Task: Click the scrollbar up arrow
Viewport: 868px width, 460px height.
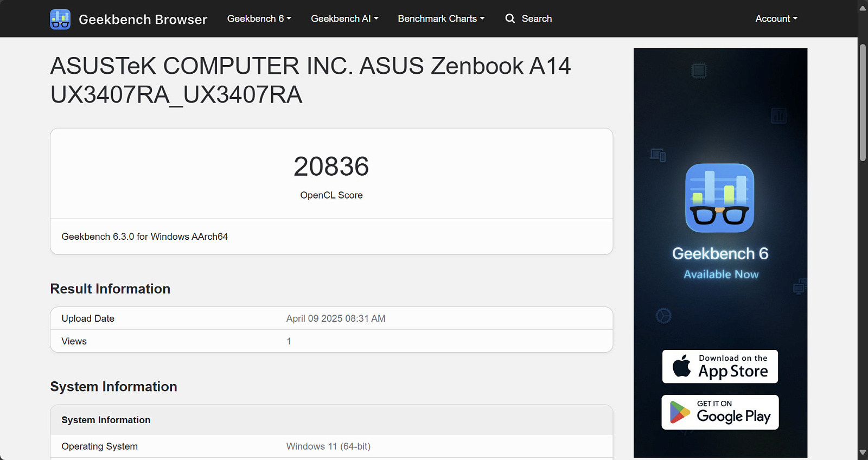Action: coord(863,8)
